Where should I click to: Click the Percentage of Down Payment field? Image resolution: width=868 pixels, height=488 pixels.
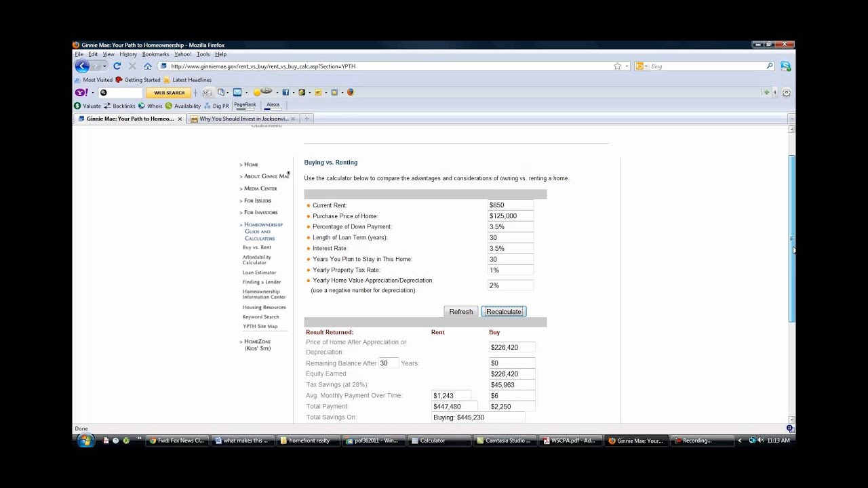pyautogui.click(x=511, y=227)
